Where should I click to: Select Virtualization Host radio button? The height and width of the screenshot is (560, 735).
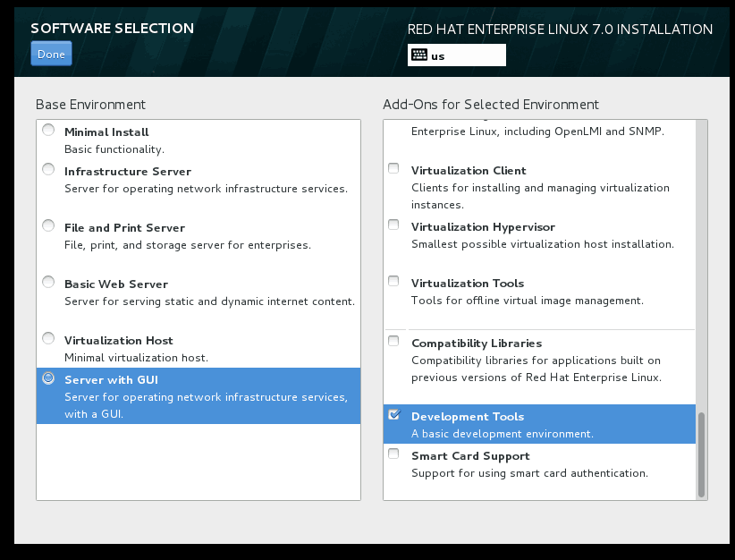pyautogui.click(x=48, y=339)
